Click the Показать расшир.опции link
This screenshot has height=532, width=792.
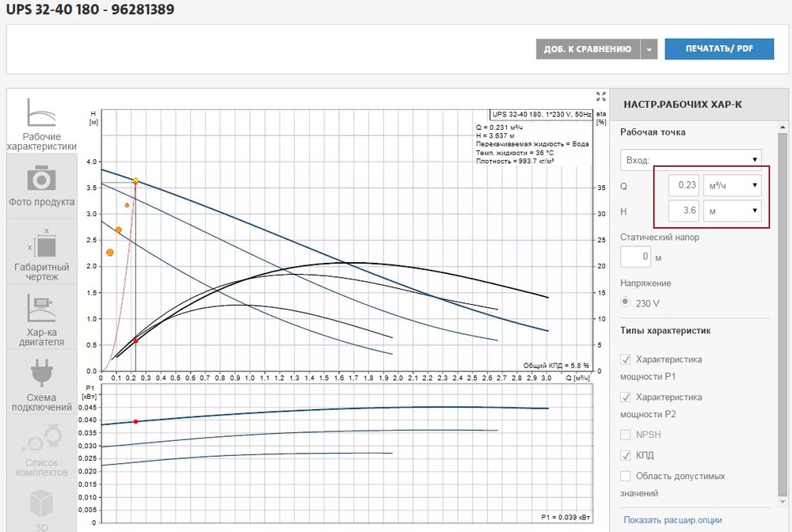[x=672, y=520]
